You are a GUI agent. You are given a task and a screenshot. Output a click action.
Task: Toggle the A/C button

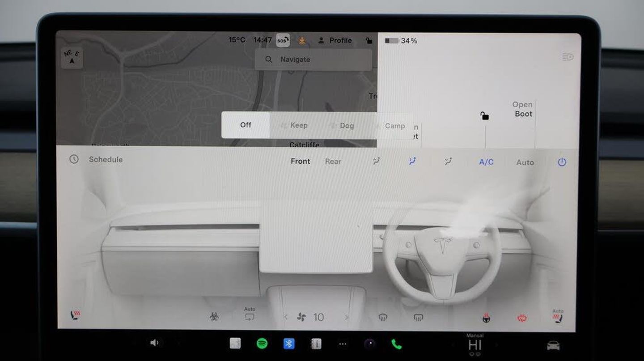(486, 162)
